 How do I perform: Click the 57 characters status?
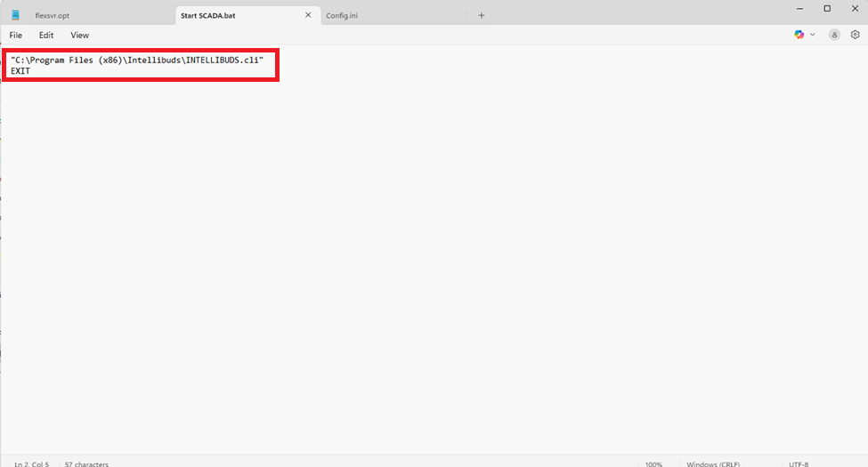tap(86, 463)
